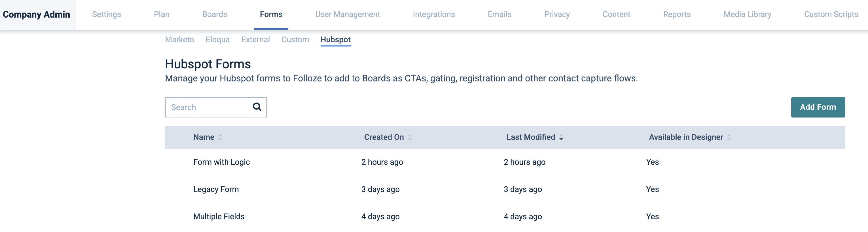Switch to the Eloqua forms tab
This screenshot has width=868, height=232.
tap(217, 40)
